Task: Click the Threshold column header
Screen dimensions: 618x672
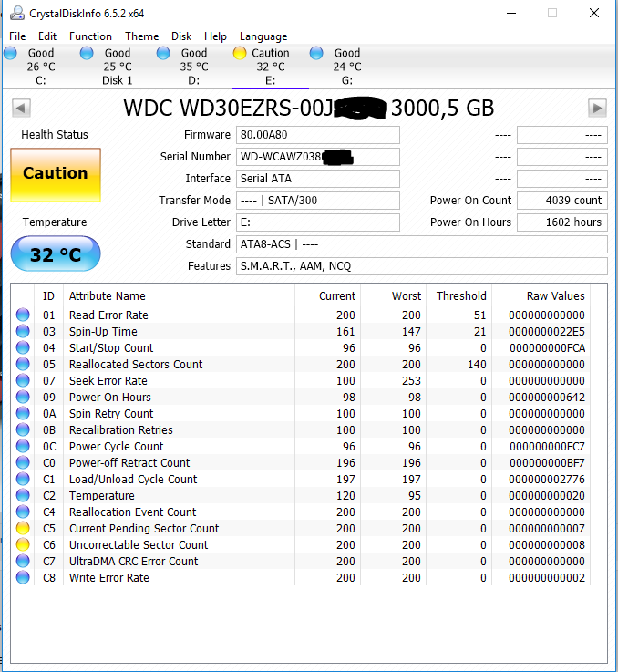Action: (x=459, y=296)
